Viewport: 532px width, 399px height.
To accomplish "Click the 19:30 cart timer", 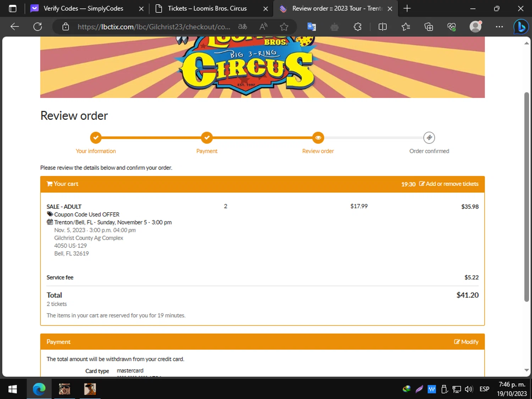I will tap(408, 184).
